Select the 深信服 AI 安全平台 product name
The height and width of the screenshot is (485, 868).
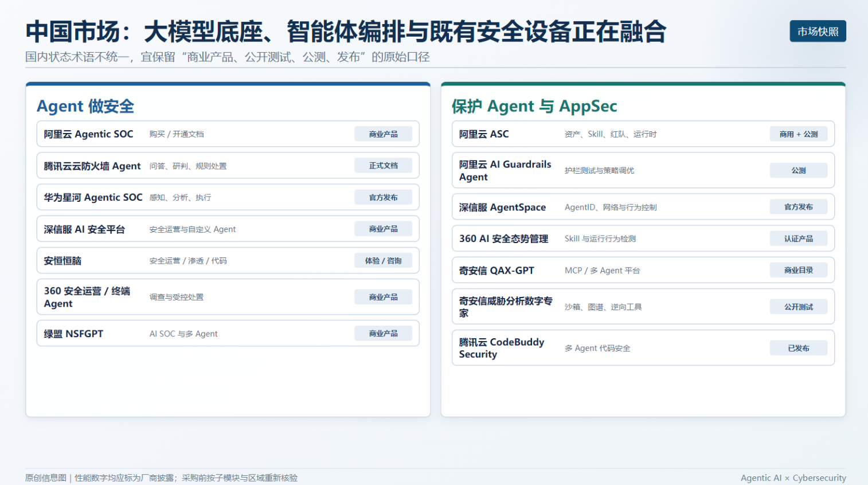tap(84, 229)
